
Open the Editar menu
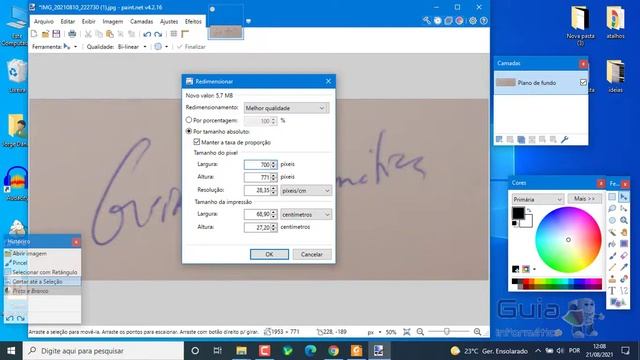point(68,21)
